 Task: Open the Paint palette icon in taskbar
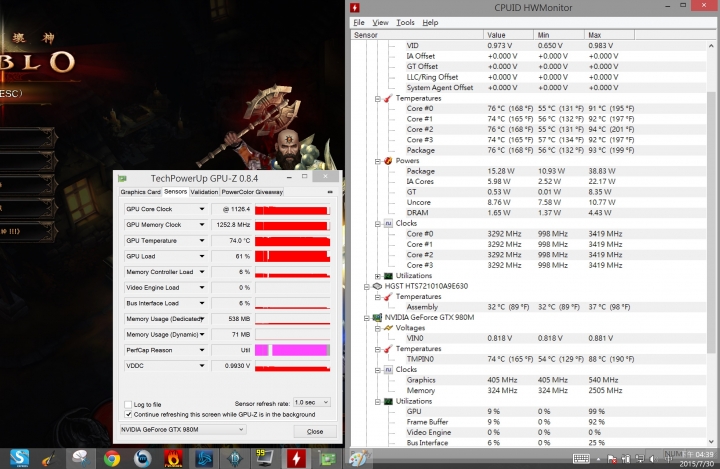click(359, 458)
